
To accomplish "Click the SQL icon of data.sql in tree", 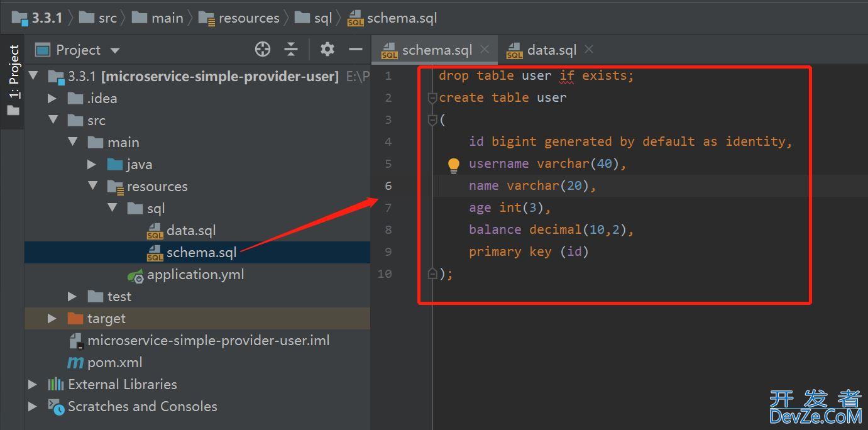I will point(155,231).
